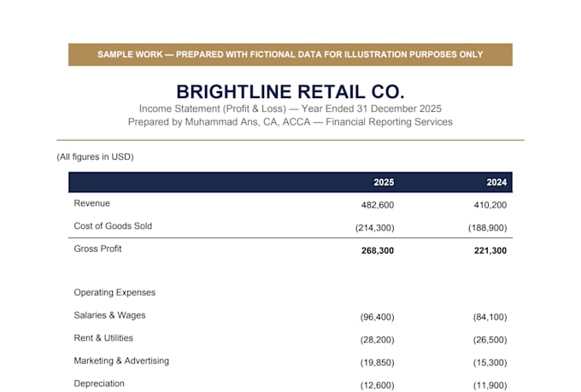Click the 410,200 revenue value
The image size is (581, 392).
pyautogui.click(x=490, y=205)
